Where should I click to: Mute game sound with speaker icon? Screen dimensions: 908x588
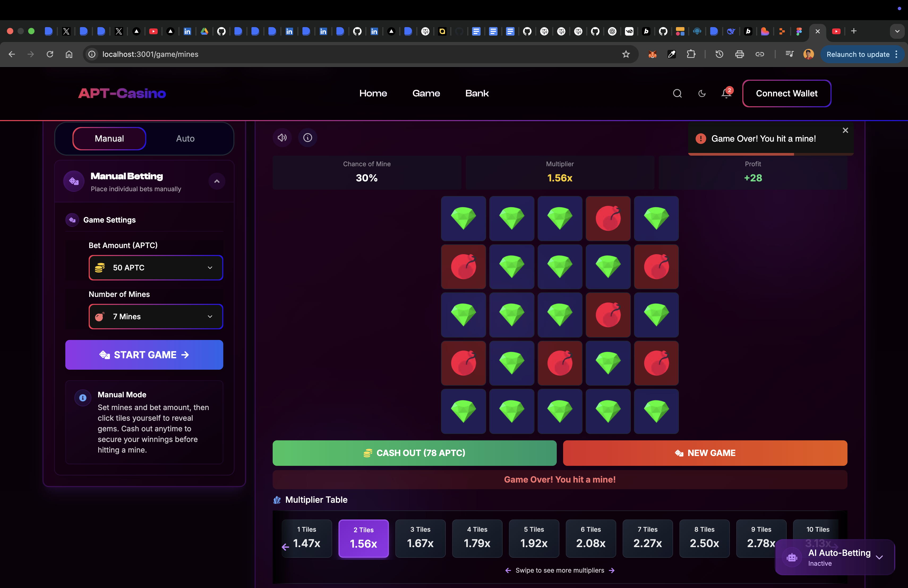[x=282, y=138]
